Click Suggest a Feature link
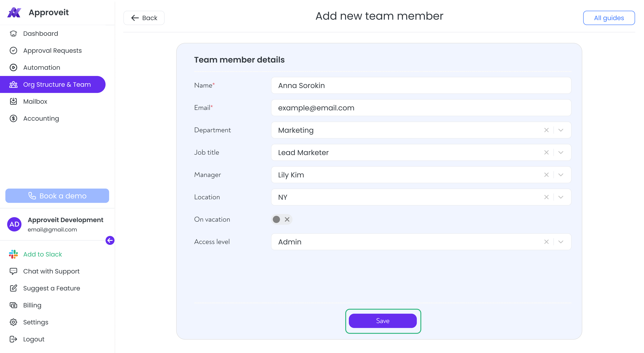 coord(51,288)
